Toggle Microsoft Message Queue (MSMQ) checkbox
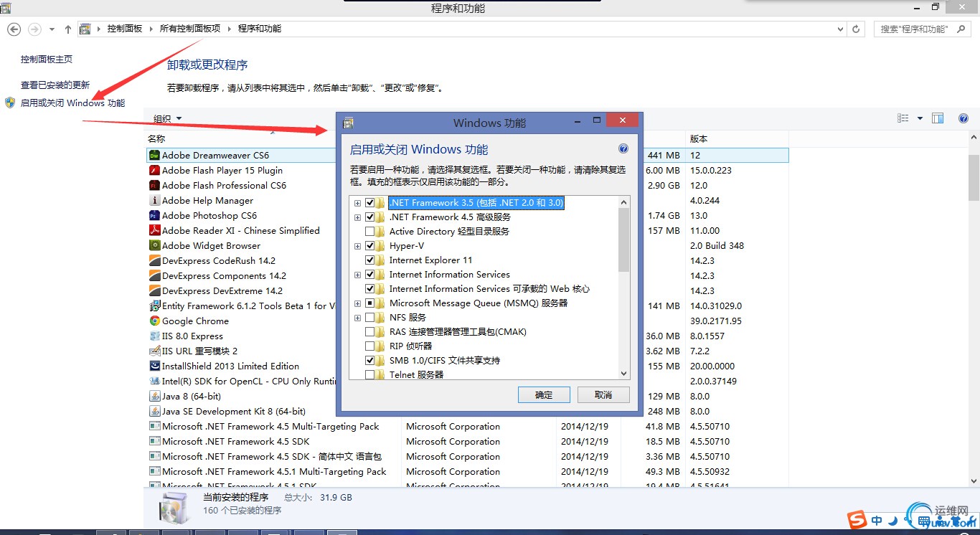 point(370,303)
